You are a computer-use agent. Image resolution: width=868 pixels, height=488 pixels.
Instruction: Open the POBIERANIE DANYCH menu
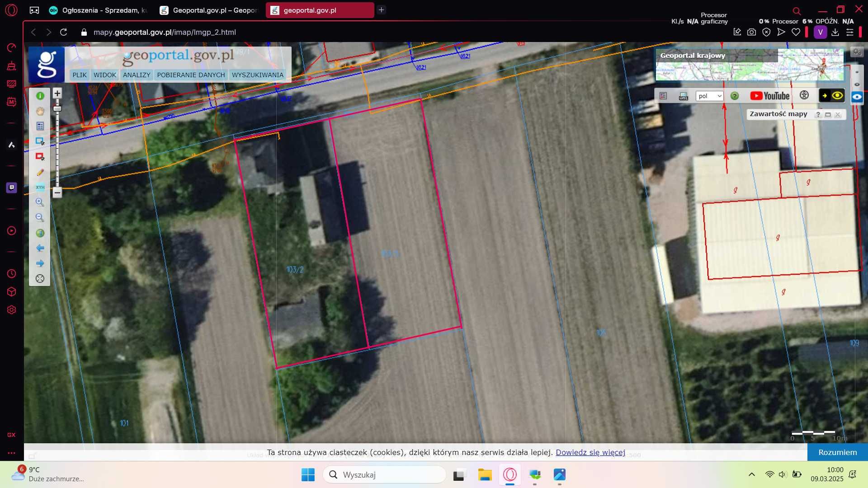[x=191, y=75]
